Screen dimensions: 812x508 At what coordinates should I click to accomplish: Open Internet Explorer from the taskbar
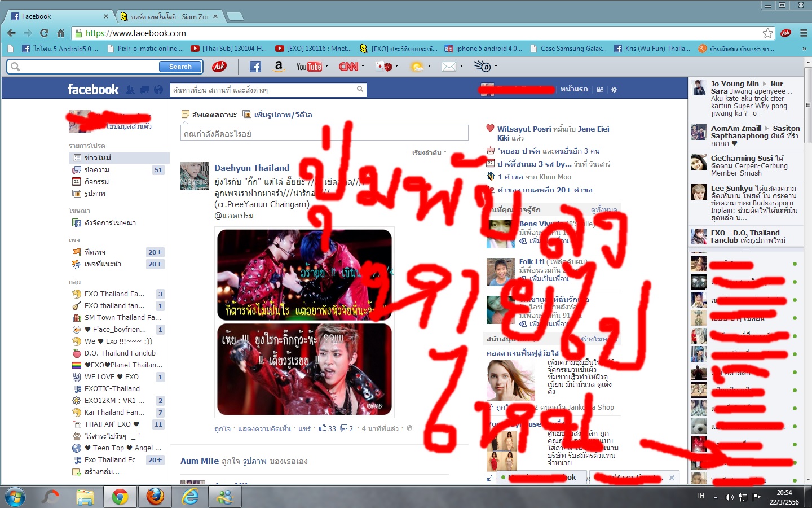pyautogui.click(x=191, y=497)
